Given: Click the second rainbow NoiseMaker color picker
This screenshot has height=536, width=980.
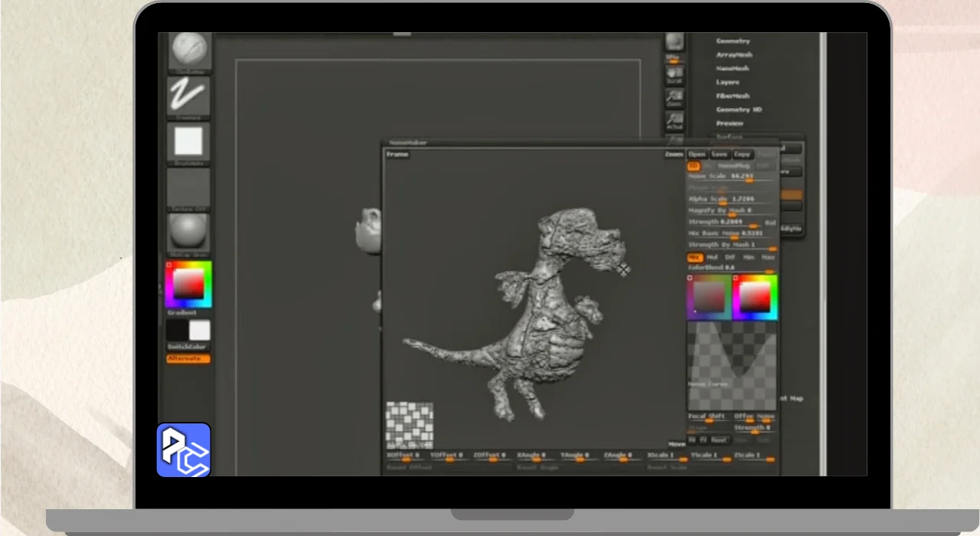Looking at the screenshot, I should (755, 297).
